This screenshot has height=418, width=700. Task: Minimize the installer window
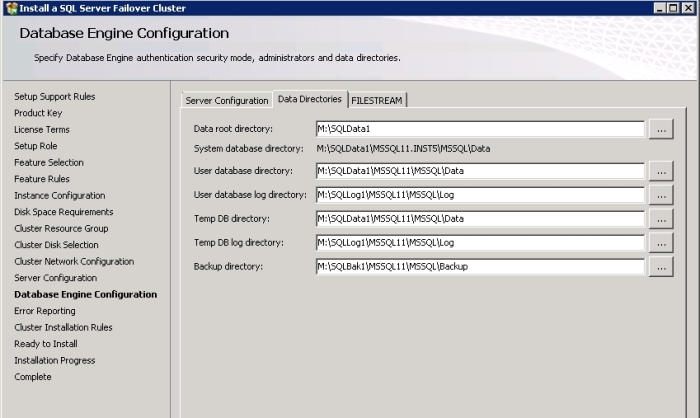click(661, 7)
